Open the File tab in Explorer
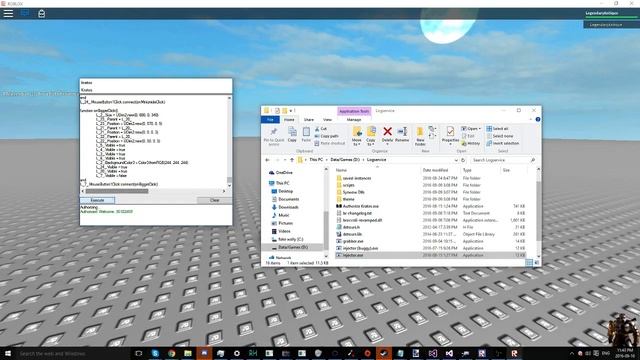The image size is (640, 360). pos(270,120)
